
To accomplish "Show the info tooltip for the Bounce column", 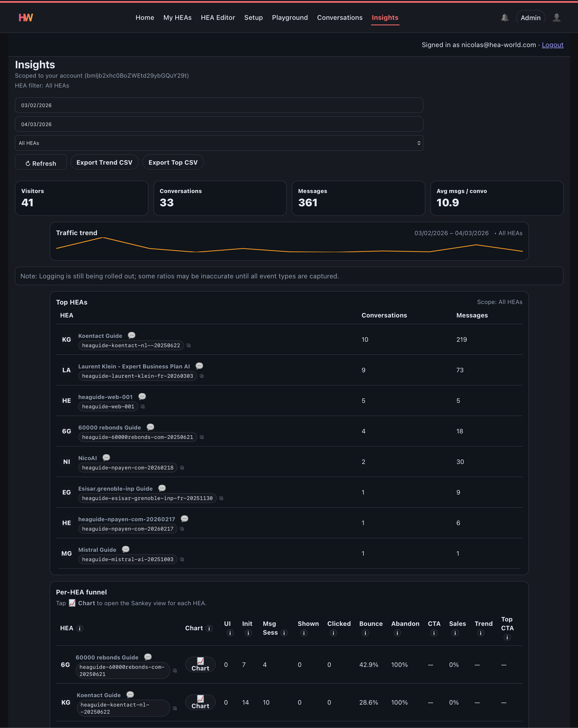I will click(366, 633).
